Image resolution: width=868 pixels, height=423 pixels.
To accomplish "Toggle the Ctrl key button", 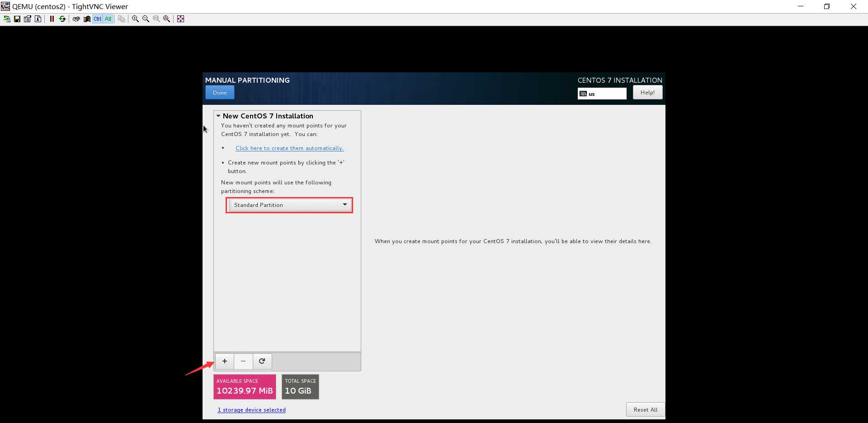I will tap(98, 19).
